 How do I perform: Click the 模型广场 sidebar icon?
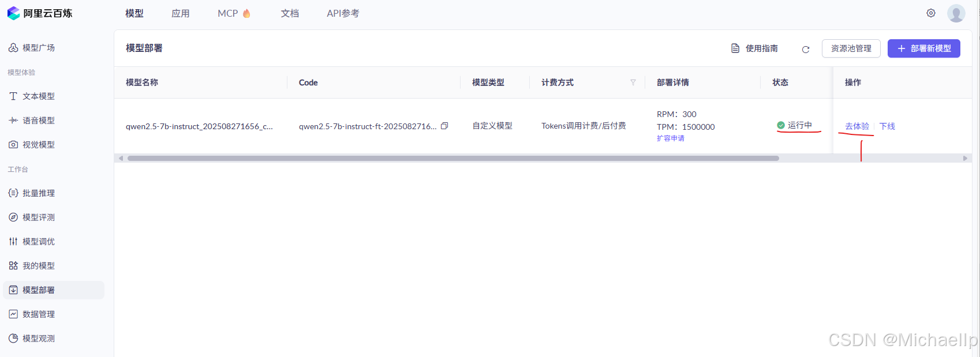(13, 48)
